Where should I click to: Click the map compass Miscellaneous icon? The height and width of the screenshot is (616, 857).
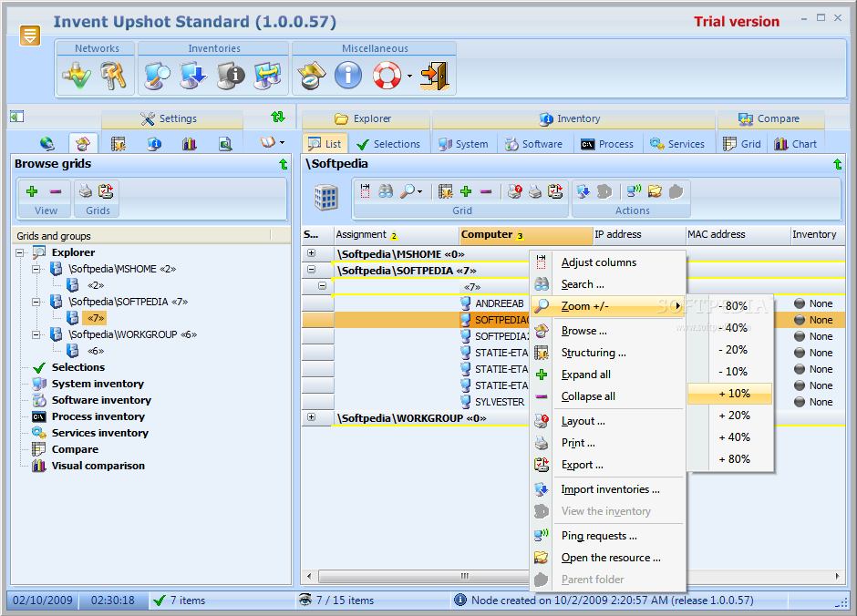pyautogui.click(x=312, y=76)
